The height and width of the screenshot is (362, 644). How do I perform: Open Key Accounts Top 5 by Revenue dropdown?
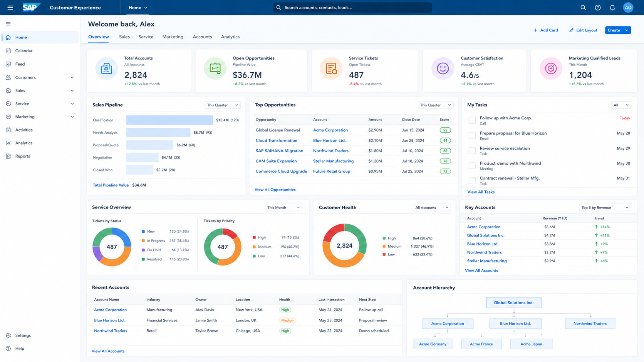pos(605,207)
